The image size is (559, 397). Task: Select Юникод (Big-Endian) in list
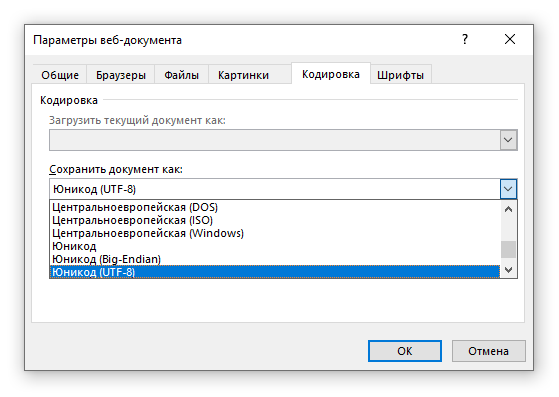coord(275,259)
